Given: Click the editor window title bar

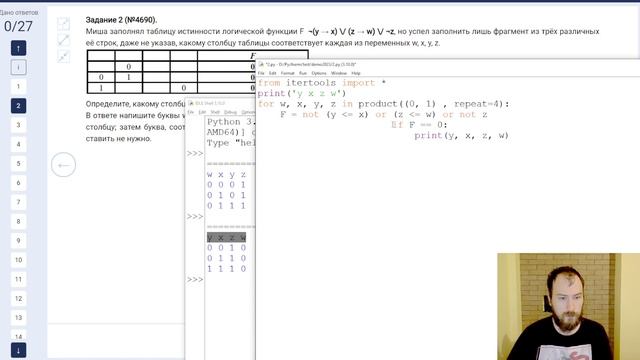Looking at the screenshot, I should point(448,64).
